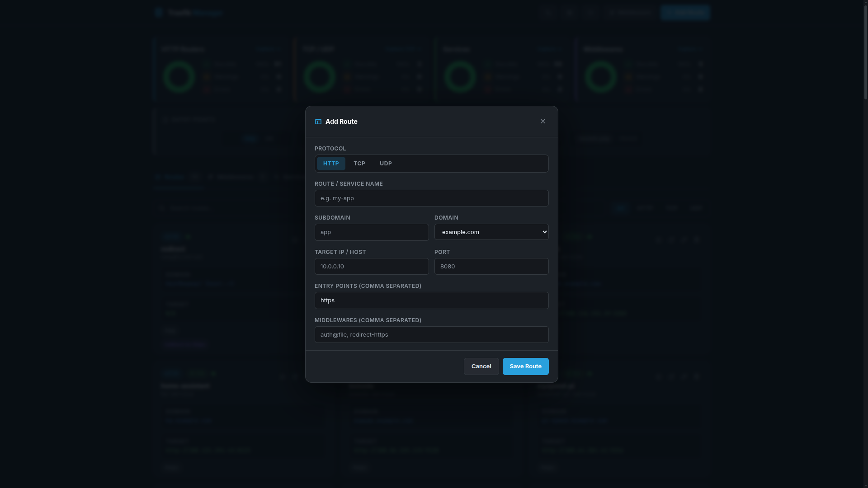Viewport: 868px width, 488px height.
Task: Click the green donut chart in the first dashboard card
Action: click(178, 76)
